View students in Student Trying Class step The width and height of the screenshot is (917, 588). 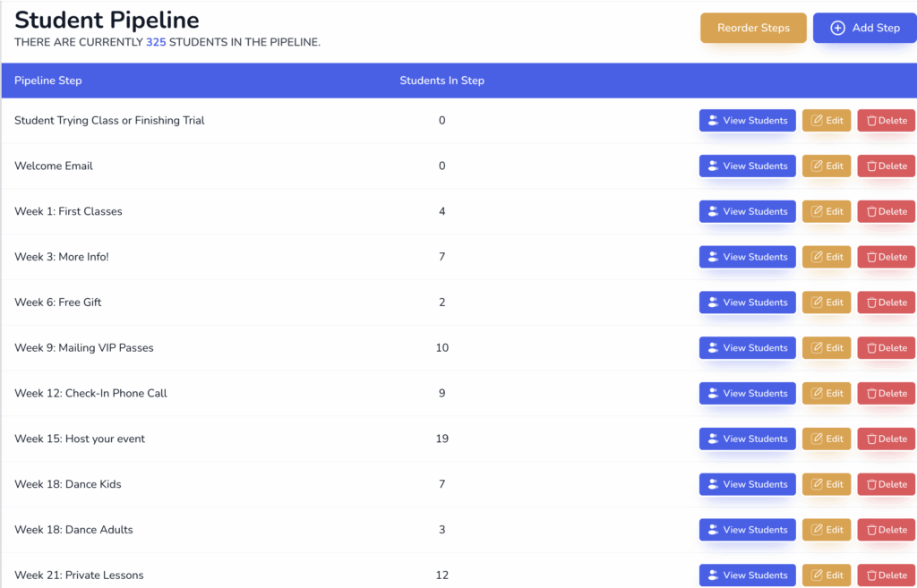[x=748, y=121]
